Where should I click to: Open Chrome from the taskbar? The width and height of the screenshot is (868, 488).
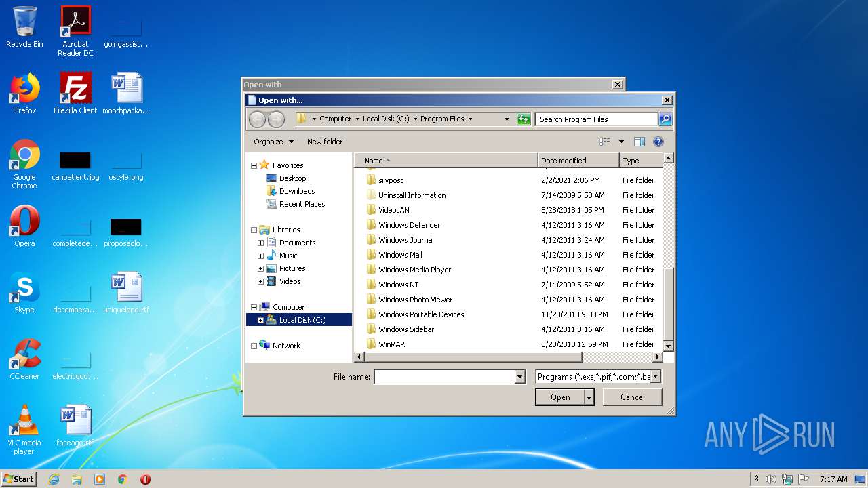(x=123, y=479)
